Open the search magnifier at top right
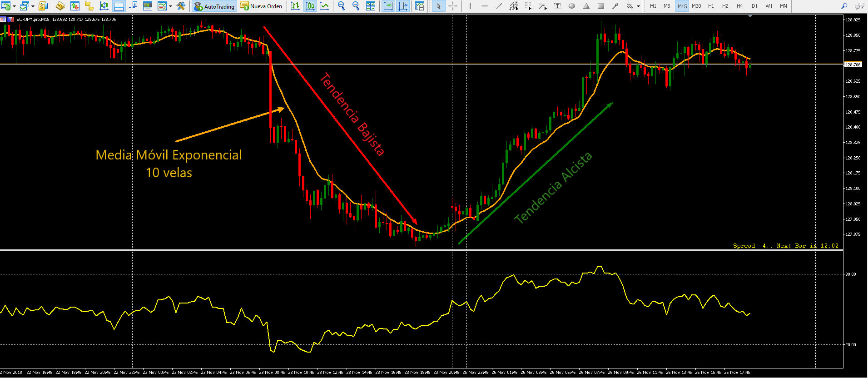Image resolution: width=868 pixels, height=378 pixels. [x=844, y=6]
